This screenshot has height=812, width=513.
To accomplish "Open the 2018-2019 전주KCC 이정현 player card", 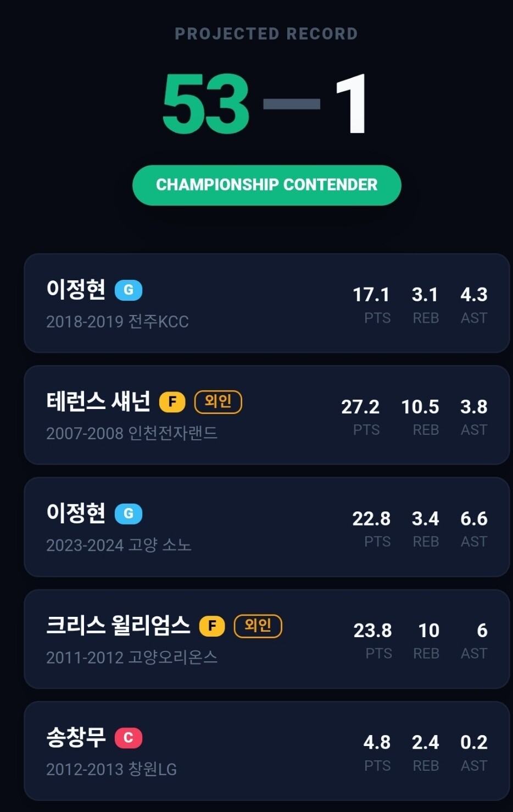I will pos(267,303).
